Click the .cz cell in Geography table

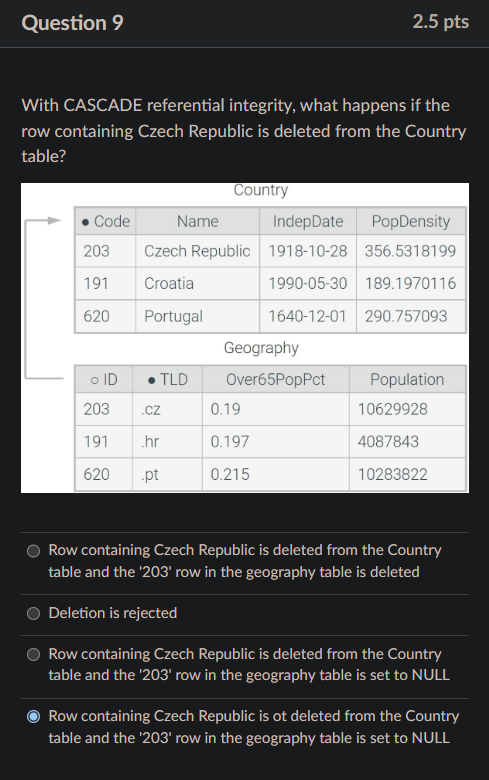point(168,409)
